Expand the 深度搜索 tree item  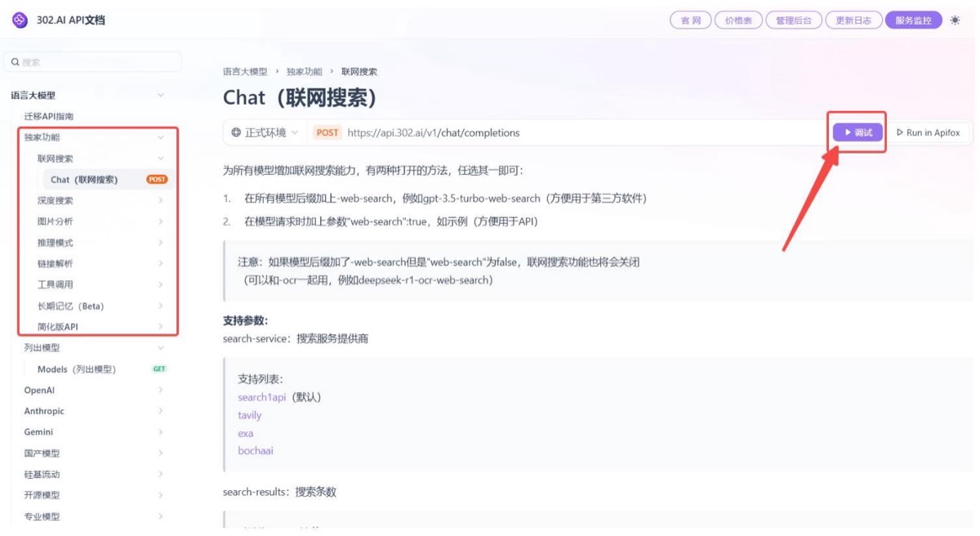pyautogui.click(x=161, y=200)
